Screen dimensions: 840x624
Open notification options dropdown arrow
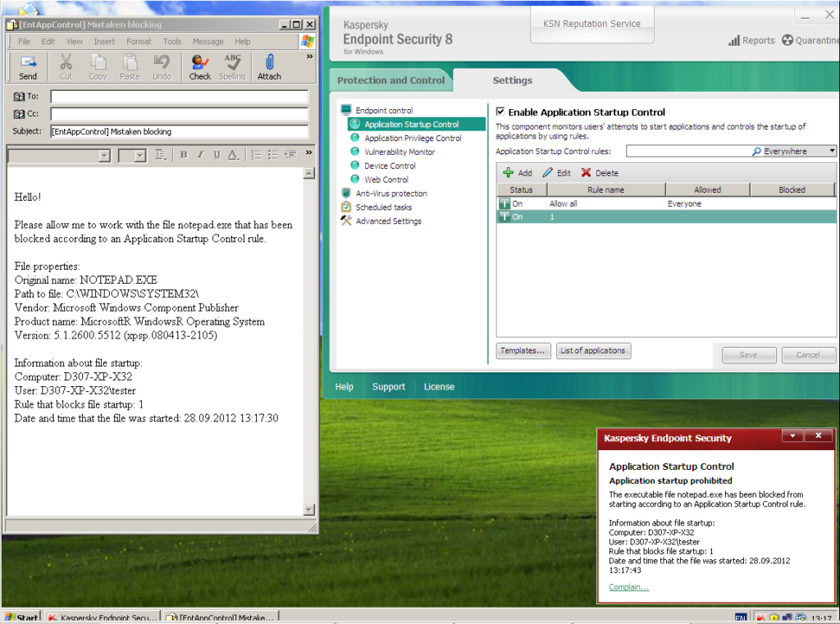(792, 435)
